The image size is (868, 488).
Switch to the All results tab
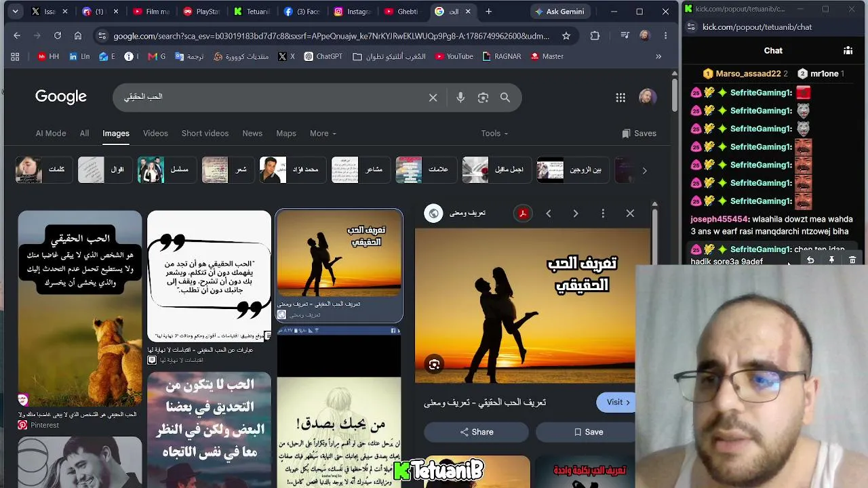84,134
